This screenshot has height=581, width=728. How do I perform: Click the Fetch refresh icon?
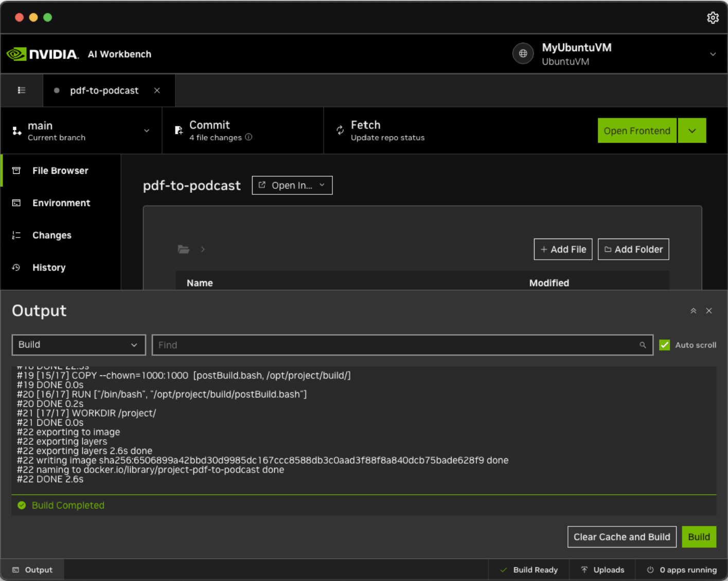(x=340, y=131)
